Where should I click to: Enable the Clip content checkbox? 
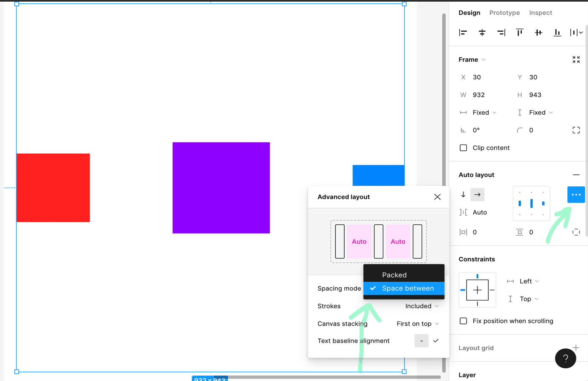click(463, 148)
